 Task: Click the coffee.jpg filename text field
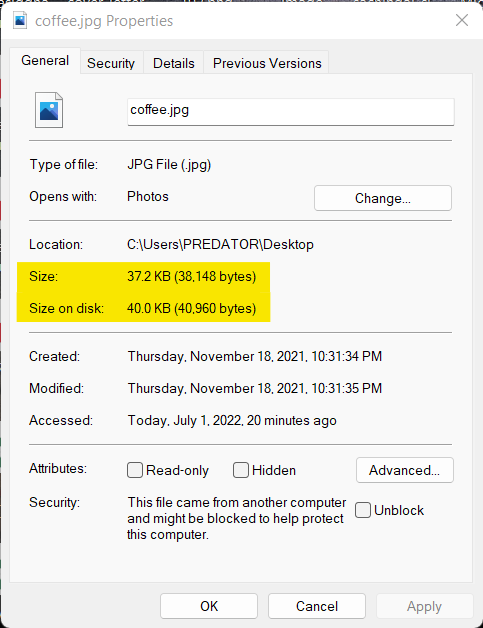(291, 111)
